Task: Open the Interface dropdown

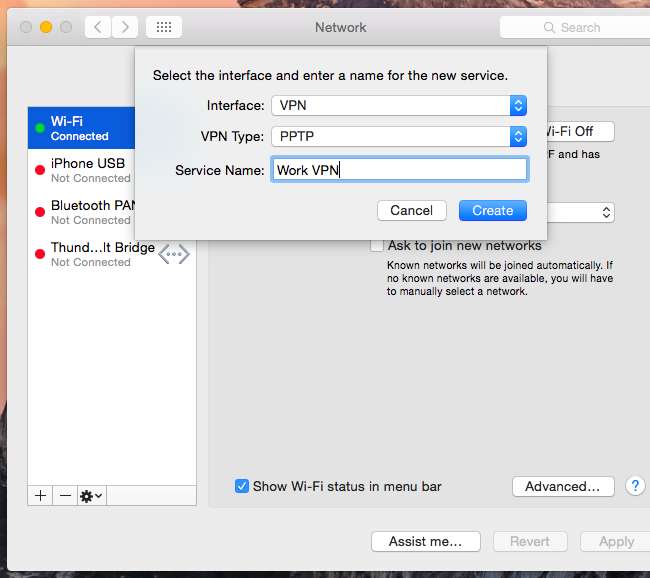Action: click(398, 105)
